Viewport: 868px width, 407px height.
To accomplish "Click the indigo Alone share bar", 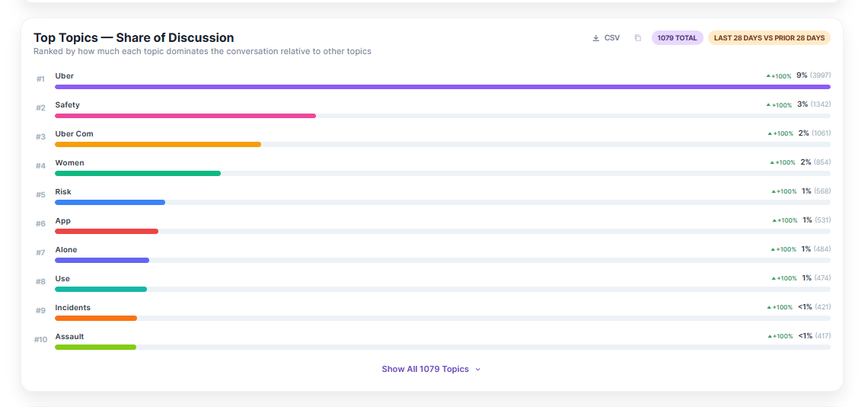I will click(102, 260).
